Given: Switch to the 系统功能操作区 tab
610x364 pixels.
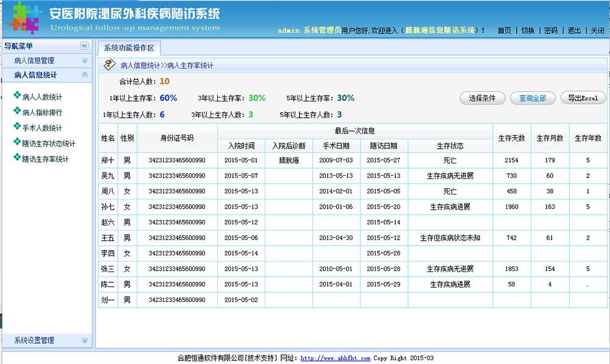Looking at the screenshot, I should [x=129, y=48].
